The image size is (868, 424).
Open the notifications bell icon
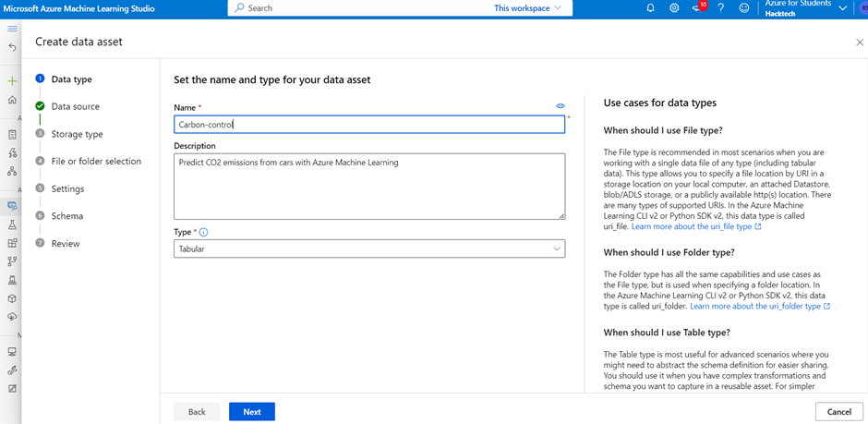(650, 8)
